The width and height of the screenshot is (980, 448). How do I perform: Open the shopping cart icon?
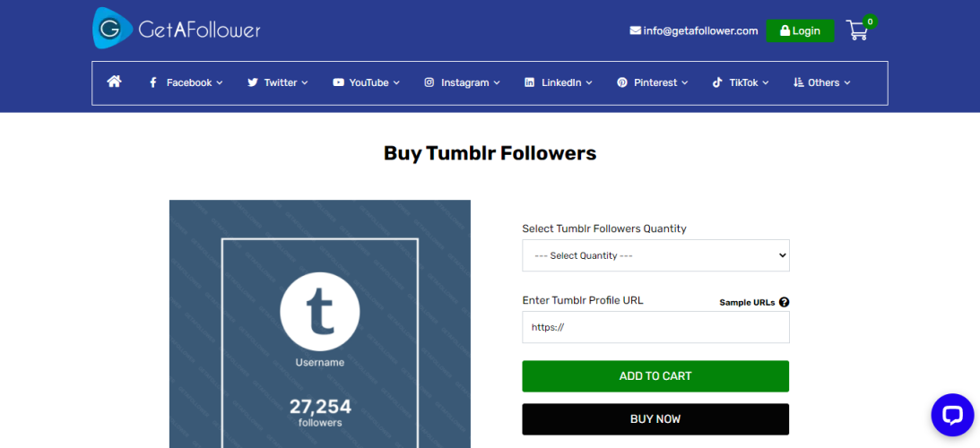point(858,30)
